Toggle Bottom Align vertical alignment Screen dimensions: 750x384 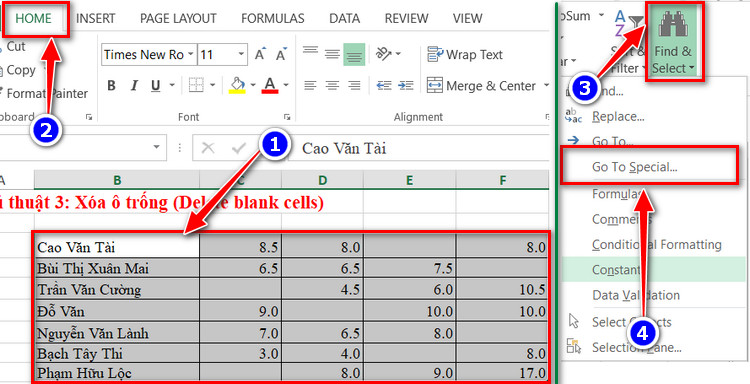354,55
